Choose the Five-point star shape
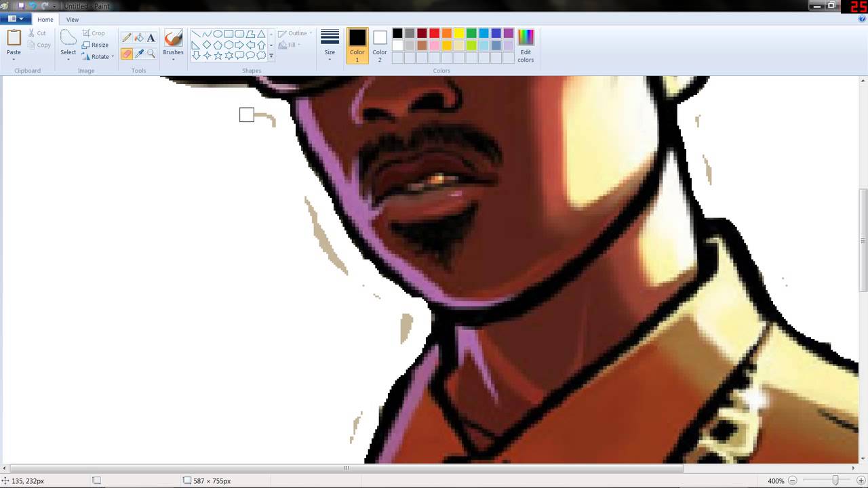This screenshot has height=488, width=868. coord(218,56)
